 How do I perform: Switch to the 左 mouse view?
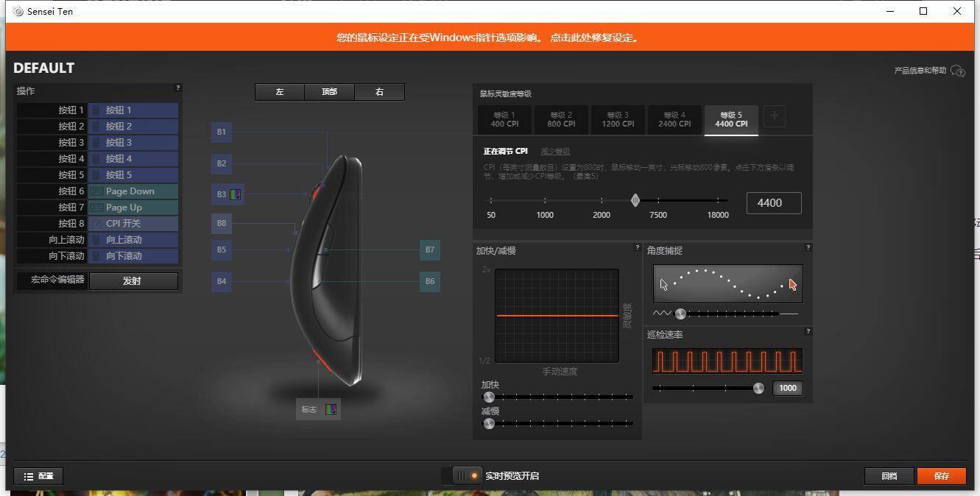(280, 92)
